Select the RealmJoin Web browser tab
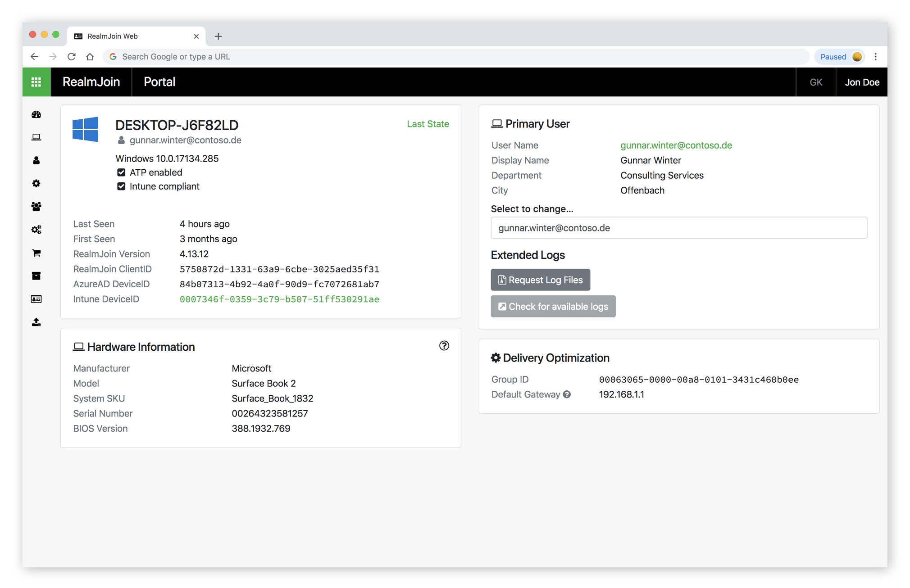Image resolution: width=910 pixels, height=588 pixels. point(136,36)
